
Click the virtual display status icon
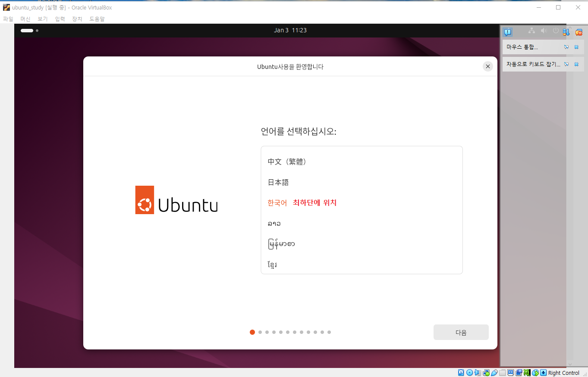(x=510, y=373)
